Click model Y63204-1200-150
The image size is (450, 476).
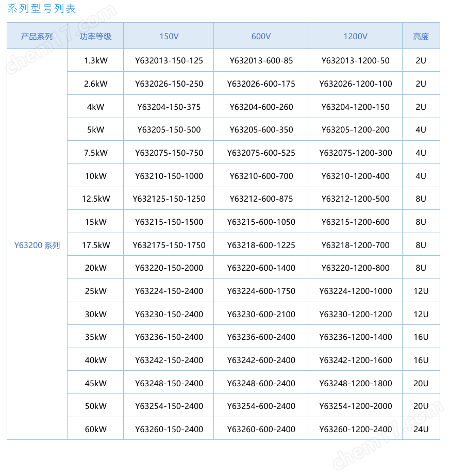click(355, 107)
